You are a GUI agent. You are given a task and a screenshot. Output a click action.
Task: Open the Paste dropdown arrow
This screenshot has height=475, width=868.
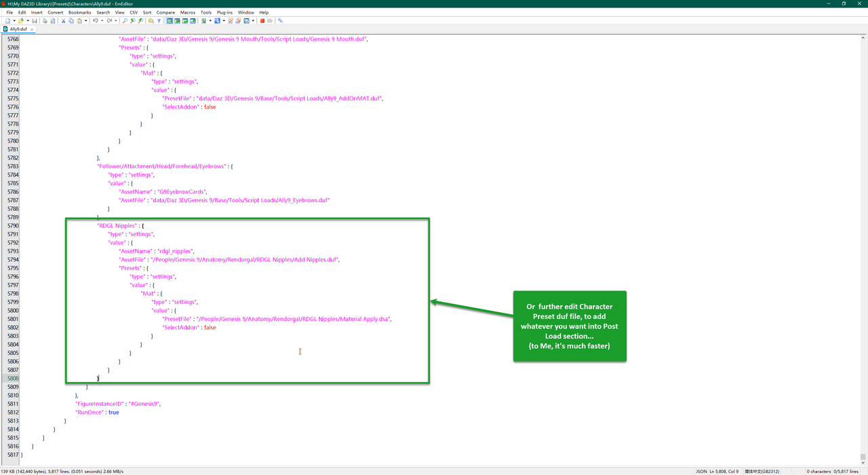(x=86, y=20)
